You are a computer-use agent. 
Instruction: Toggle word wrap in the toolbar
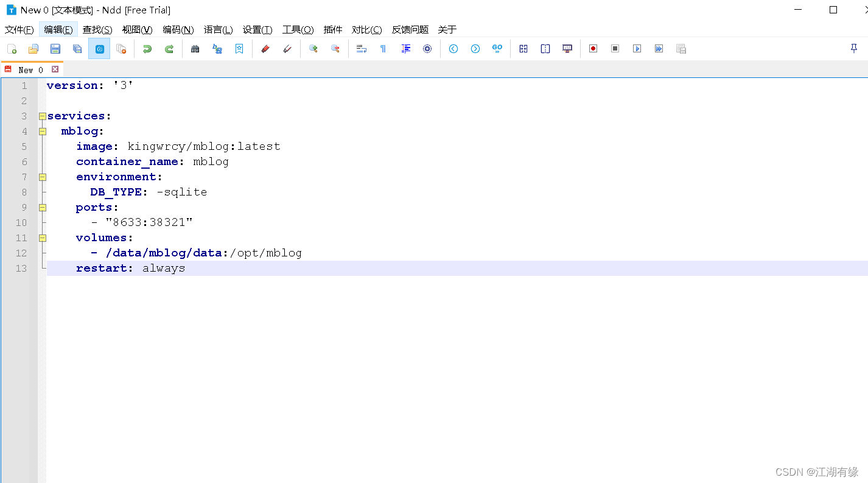(x=361, y=49)
